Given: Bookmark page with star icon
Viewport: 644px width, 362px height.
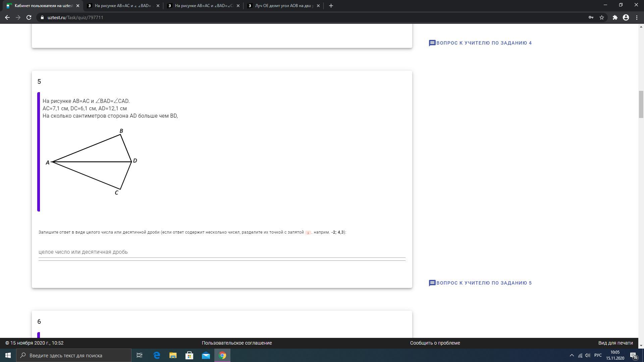Looking at the screenshot, I should (602, 17).
